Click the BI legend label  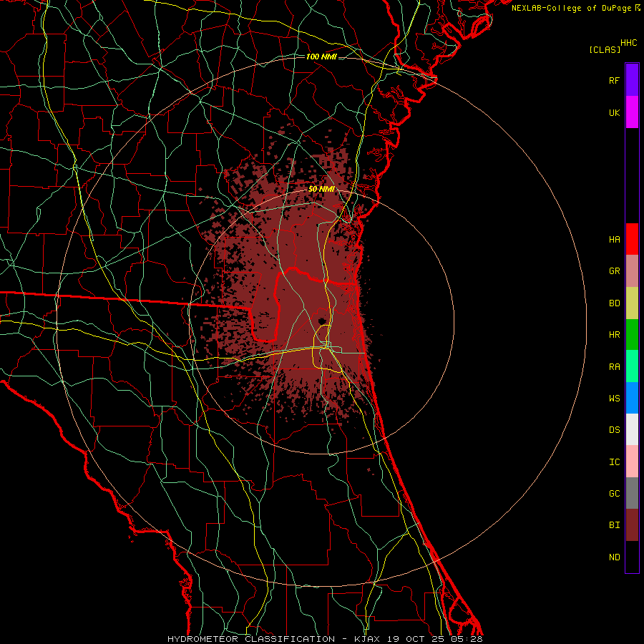614,525
